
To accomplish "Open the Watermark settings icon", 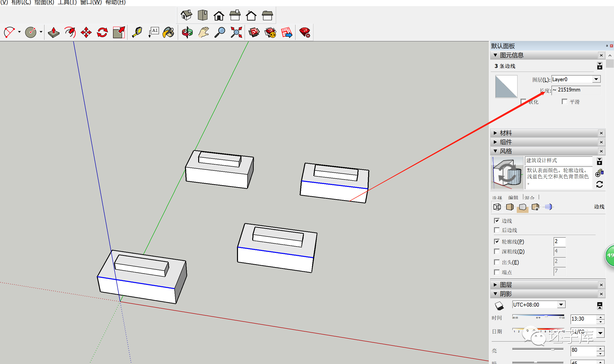I will coord(535,207).
